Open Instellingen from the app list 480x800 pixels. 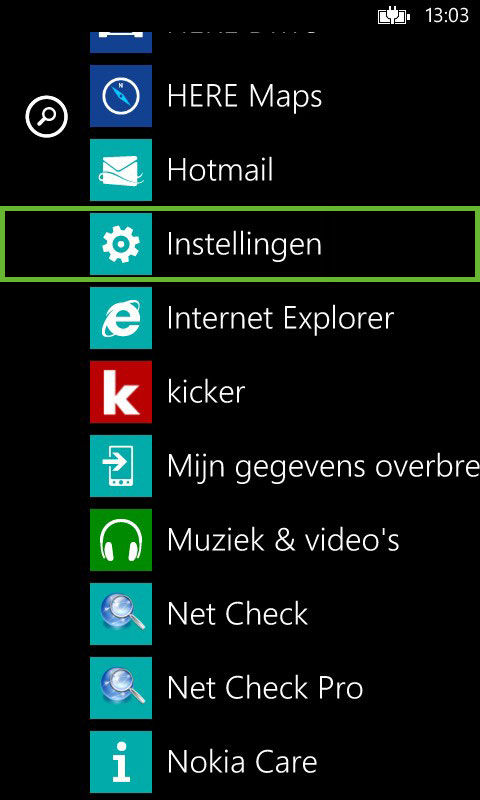click(240, 244)
